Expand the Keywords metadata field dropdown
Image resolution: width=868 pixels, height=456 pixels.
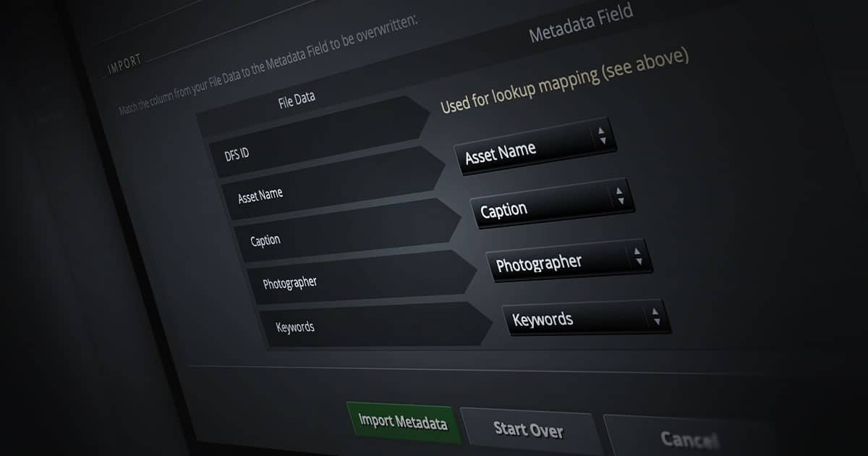(x=571, y=318)
